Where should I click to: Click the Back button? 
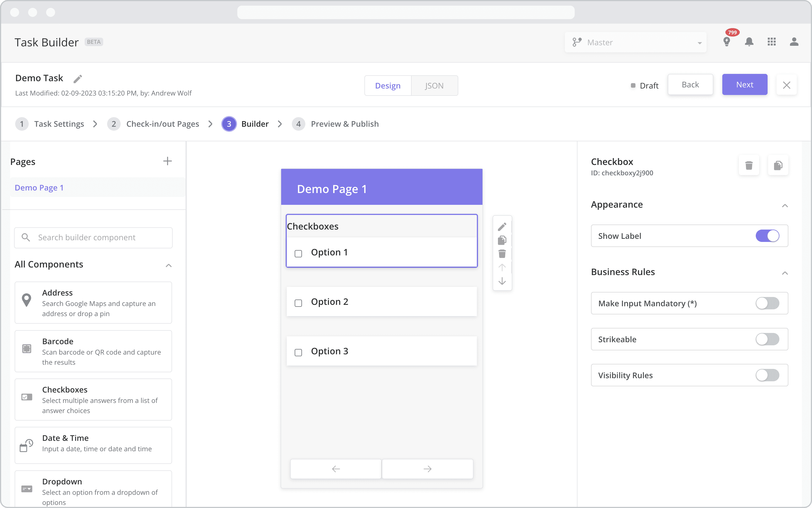tap(690, 84)
